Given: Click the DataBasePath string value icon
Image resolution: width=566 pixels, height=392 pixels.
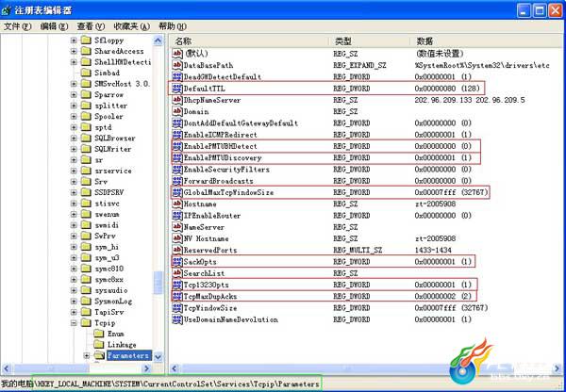Looking at the screenshot, I should [x=177, y=65].
